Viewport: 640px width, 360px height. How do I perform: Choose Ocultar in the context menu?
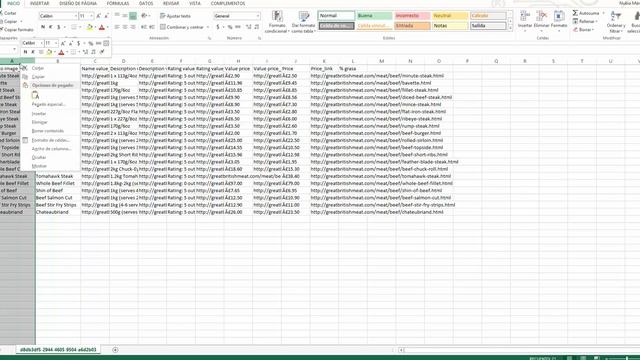pos(39,158)
